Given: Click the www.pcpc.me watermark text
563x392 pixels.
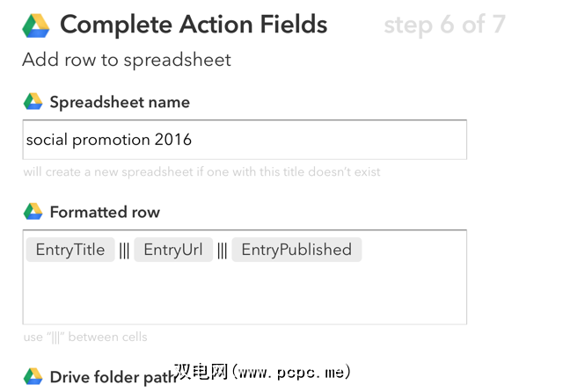Looking at the screenshot, I should [262, 372].
